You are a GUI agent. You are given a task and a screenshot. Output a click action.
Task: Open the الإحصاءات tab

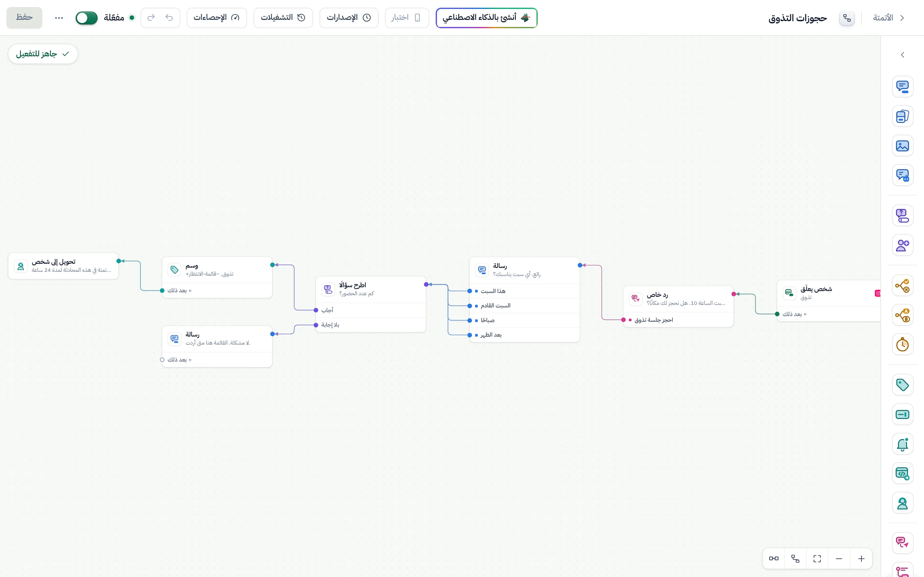tap(217, 18)
